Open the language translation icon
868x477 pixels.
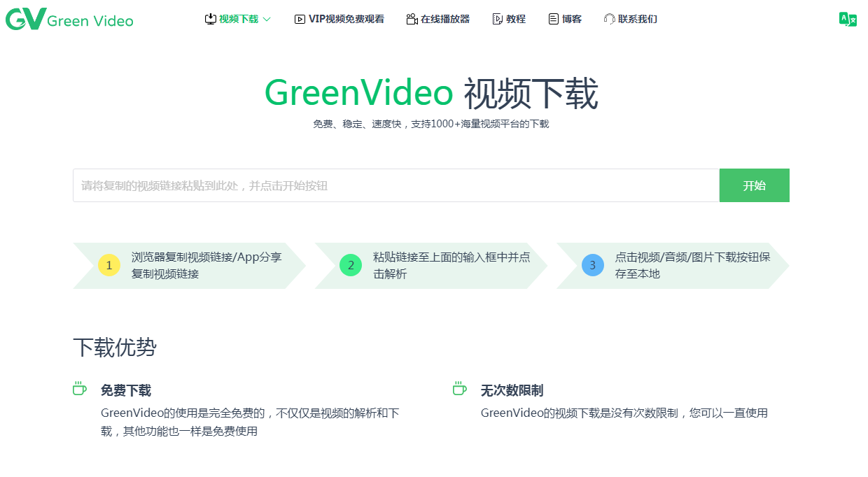(848, 20)
